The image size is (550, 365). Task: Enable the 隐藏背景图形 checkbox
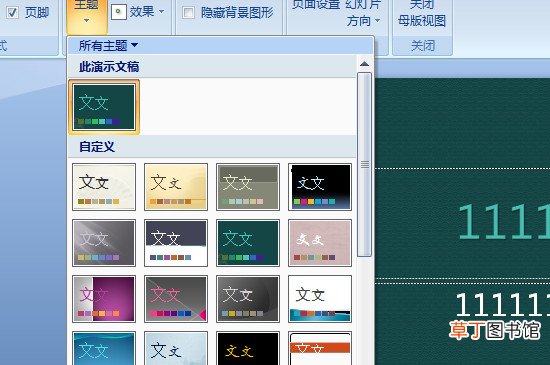click(x=189, y=13)
